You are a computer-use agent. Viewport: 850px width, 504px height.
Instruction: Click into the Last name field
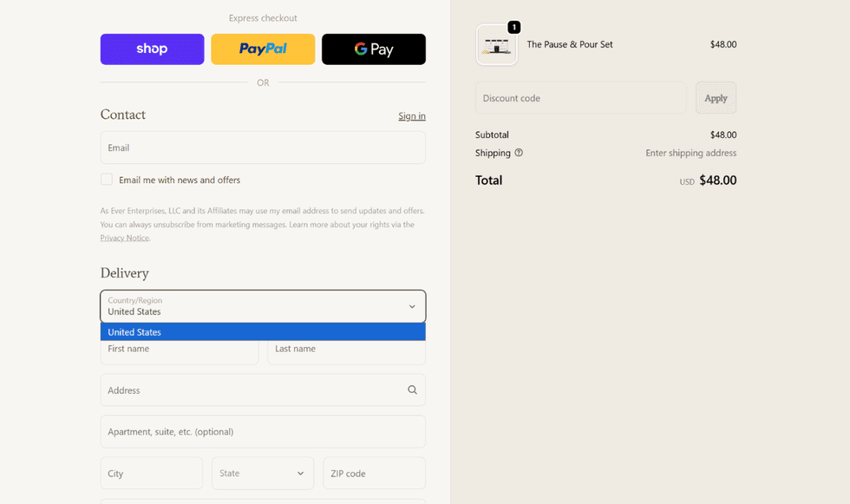[x=346, y=350]
